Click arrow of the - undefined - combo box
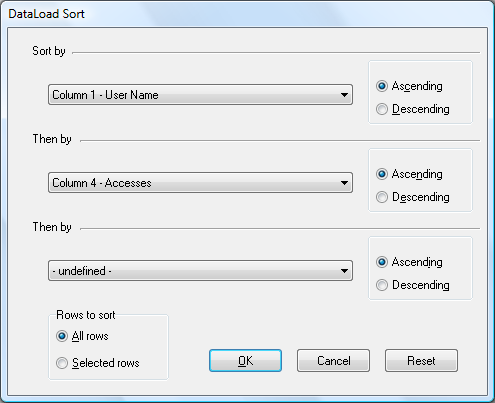This screenshot has width=495, height=403. tap(345, 271)
